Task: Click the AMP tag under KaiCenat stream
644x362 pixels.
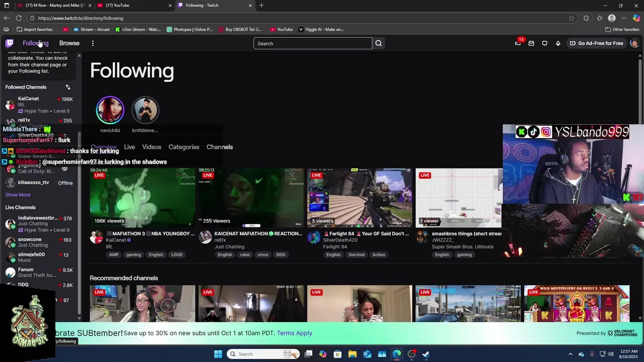Action: point(114,254)
